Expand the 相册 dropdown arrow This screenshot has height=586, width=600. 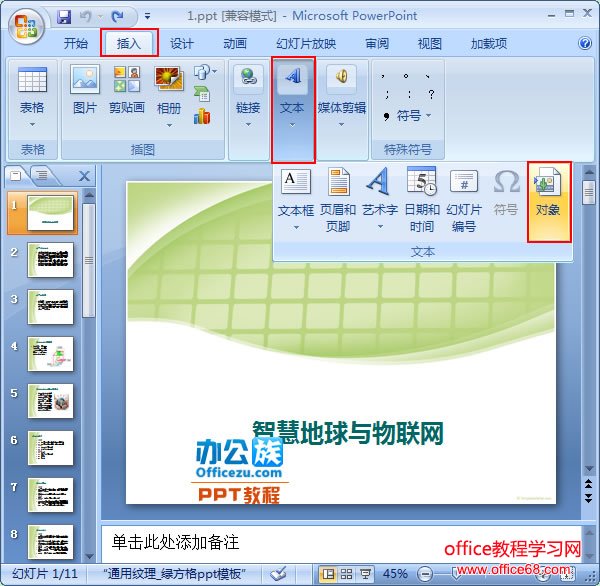[x=169, y=125]
